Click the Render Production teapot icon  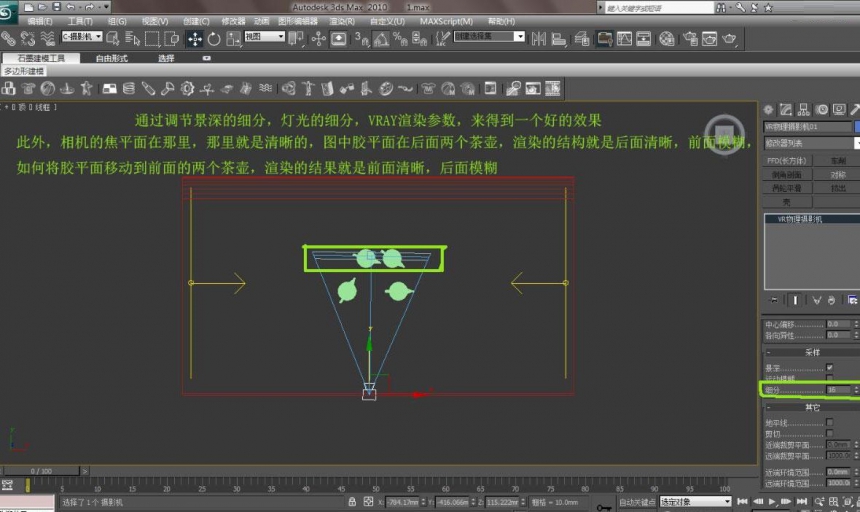(729, 38)
